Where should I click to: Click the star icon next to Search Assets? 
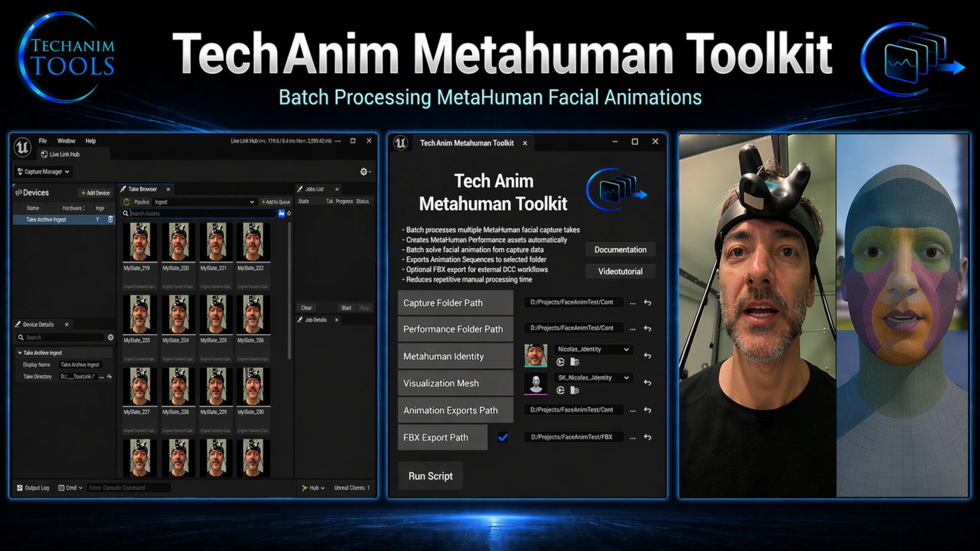click(x=289, y=213)
